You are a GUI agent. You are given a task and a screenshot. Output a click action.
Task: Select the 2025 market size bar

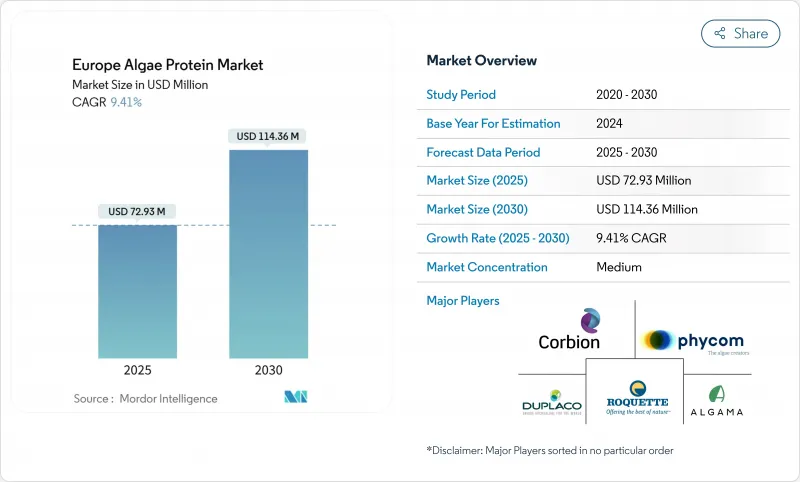pyautogui.click(x=137, y=291)
